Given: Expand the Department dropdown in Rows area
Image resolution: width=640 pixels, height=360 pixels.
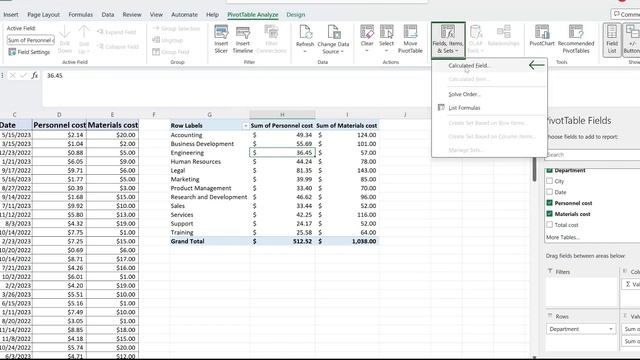Looking at the screenshot, I should pyautogui.click(x=611, y=329).
